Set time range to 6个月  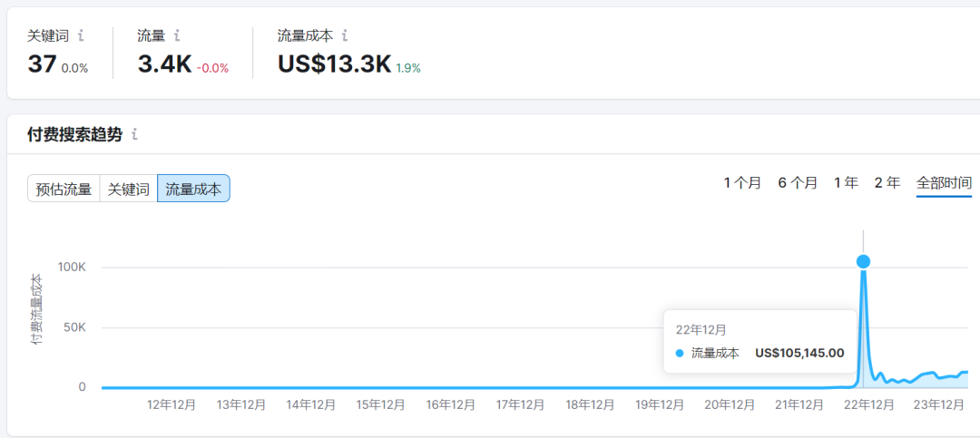(x=798, y=182)
